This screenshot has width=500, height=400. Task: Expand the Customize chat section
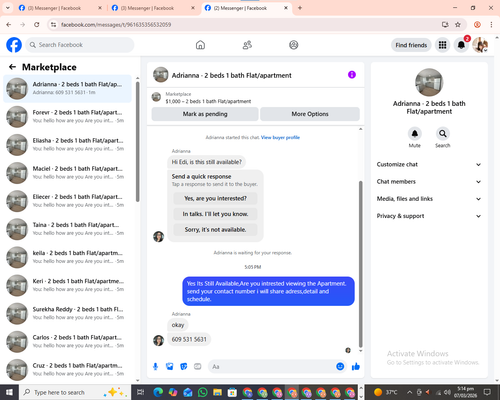click(x=429, y=164)
